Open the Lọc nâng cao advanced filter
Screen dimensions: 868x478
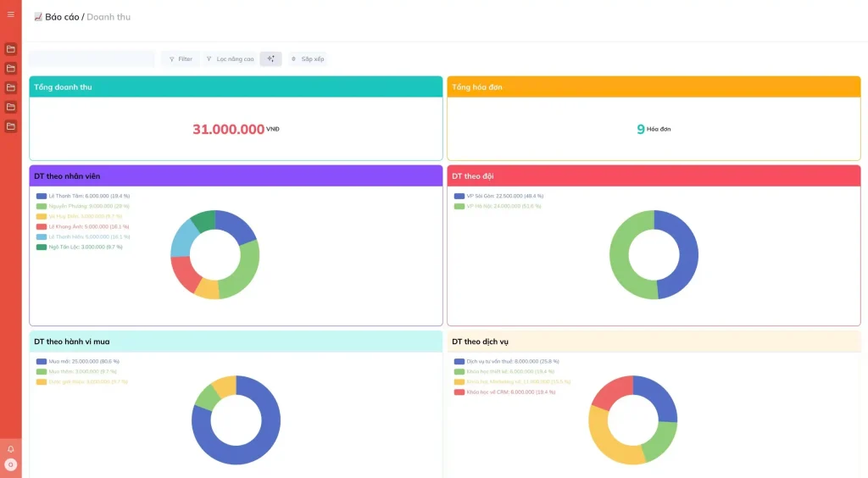point(230,59)
